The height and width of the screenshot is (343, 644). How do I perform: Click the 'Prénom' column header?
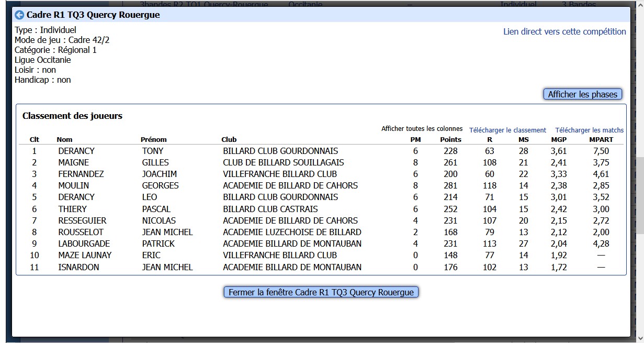(x=153, y=140)
